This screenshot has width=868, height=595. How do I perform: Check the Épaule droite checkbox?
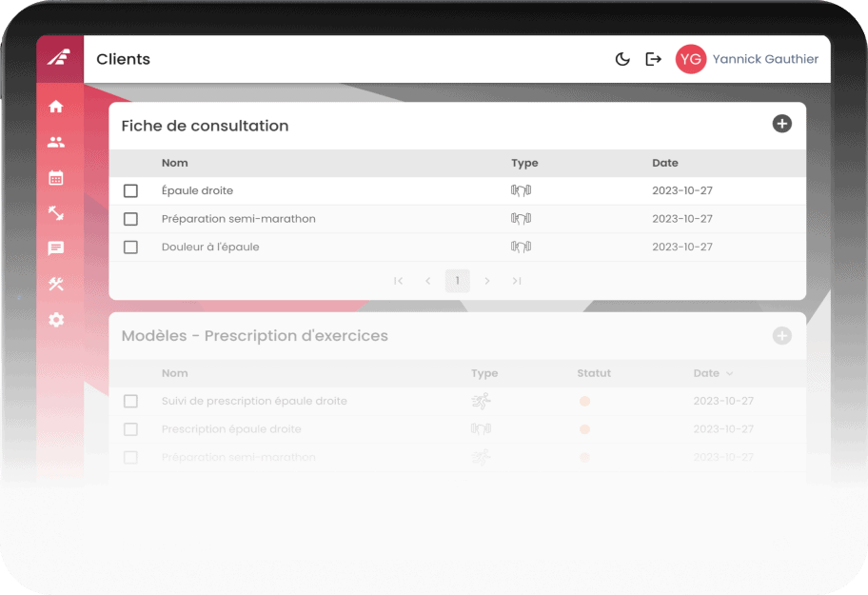coord(130,191)
